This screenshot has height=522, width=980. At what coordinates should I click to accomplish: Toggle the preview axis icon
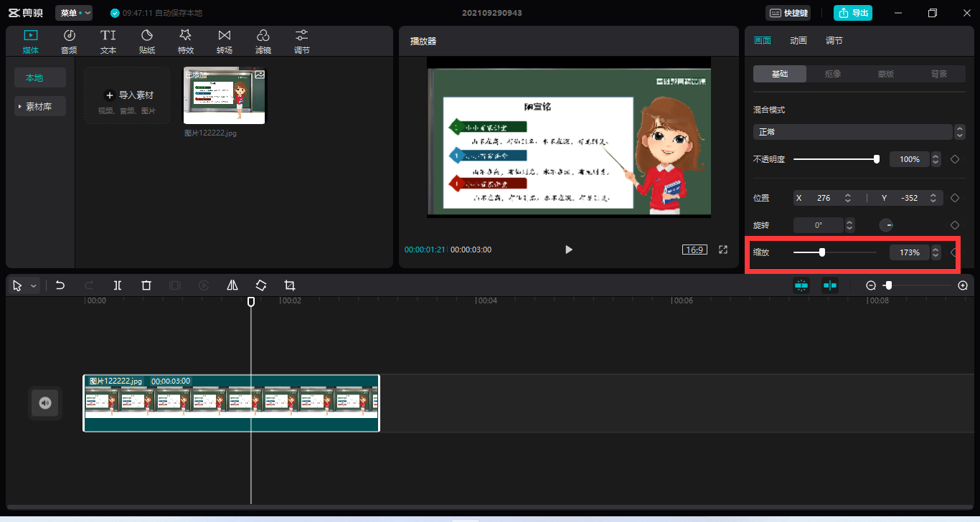point(830,285)
